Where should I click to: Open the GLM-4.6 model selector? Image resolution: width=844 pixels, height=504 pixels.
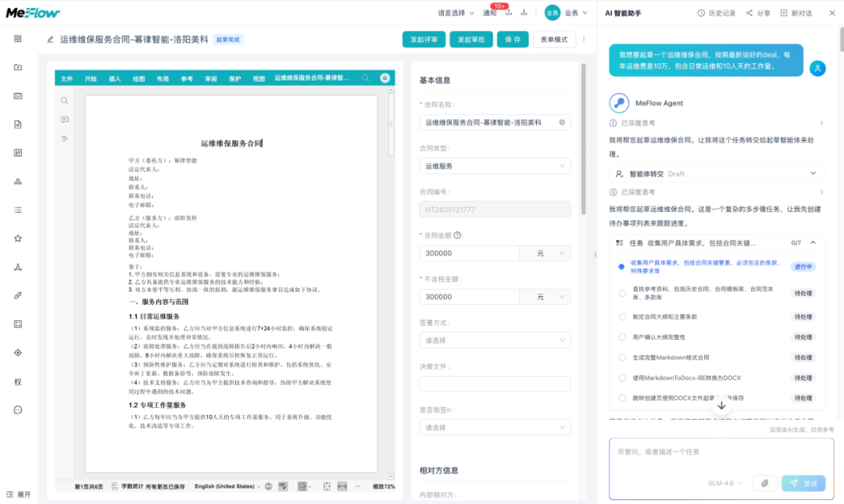[x=724, y=483]
